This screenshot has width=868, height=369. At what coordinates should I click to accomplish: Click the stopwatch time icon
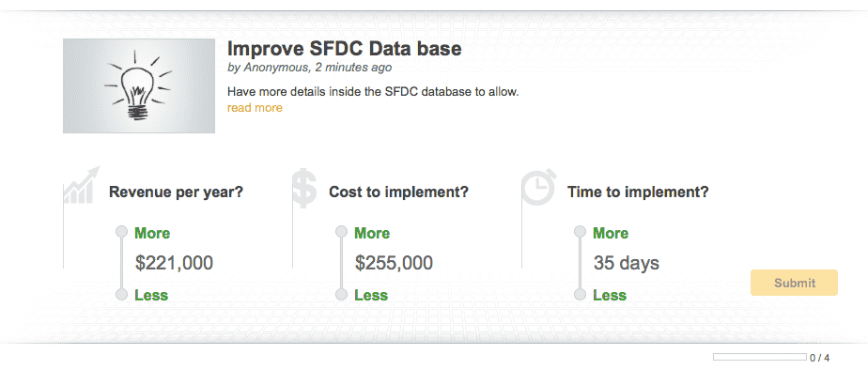click(x=538, y=187)
